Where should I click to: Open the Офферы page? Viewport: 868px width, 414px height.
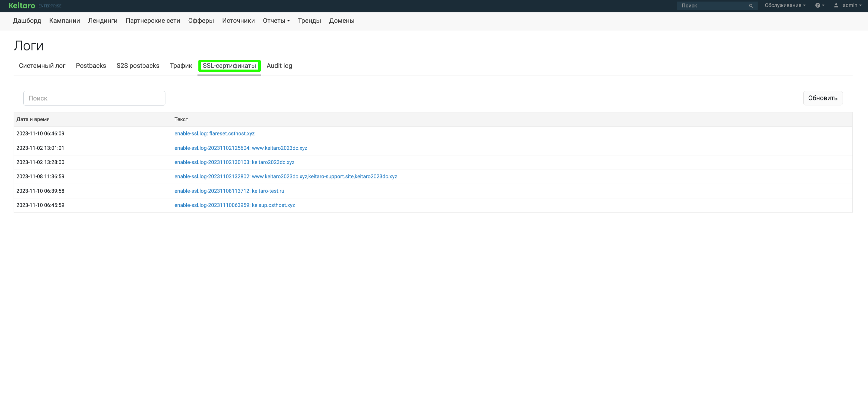coord(201,21)
